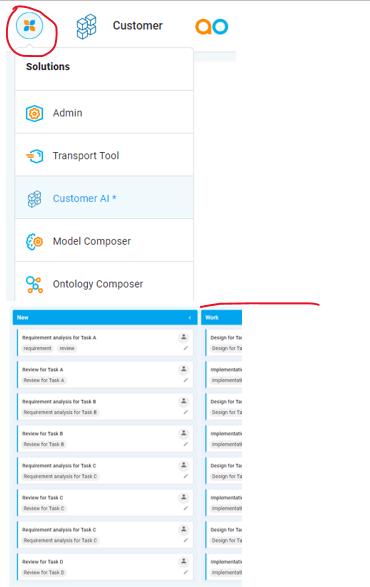
Task: Open the Review for Task B card
Action: point(106,438)
